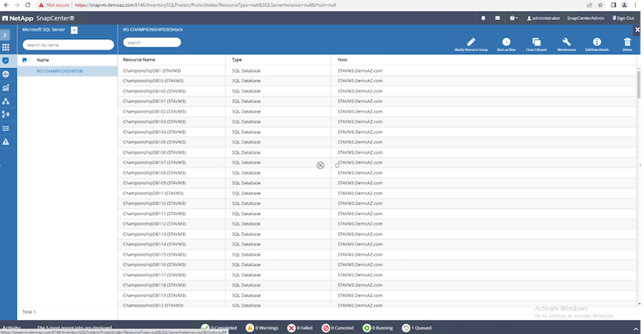Select row ChampionshipDB101 (STAVM3)
Screen dimensions: 644x334
click(377, 101)
